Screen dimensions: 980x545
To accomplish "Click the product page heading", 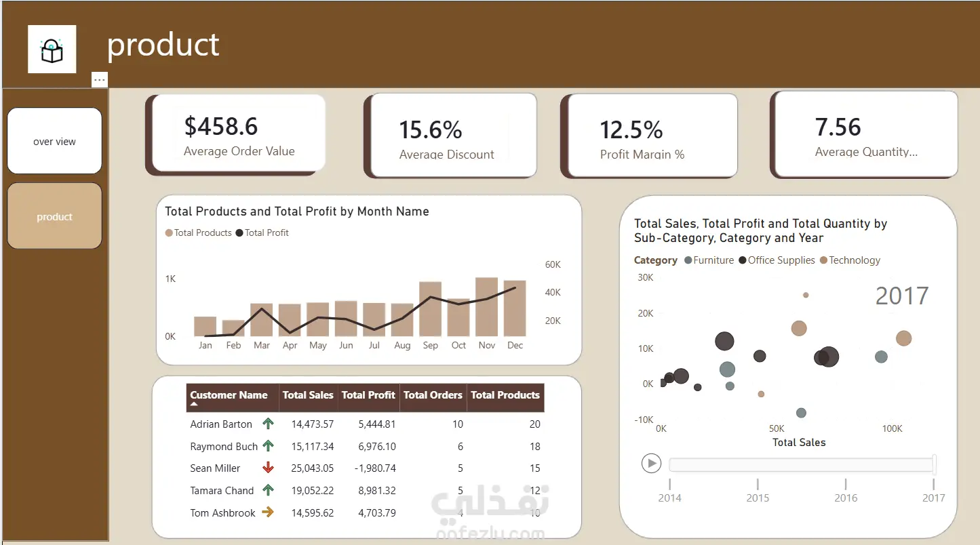I will pos(163,45).
